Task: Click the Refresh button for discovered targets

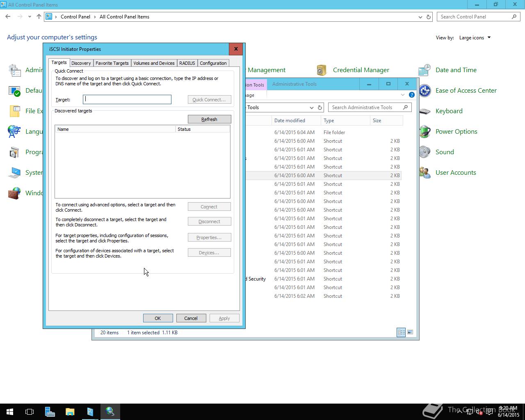Action: coord(209,119)
